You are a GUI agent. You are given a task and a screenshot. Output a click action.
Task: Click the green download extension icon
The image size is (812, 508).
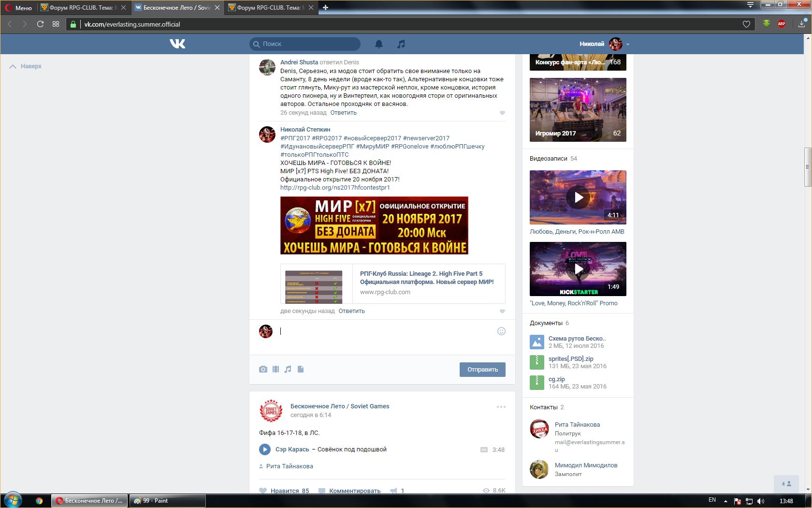[766, 24]
